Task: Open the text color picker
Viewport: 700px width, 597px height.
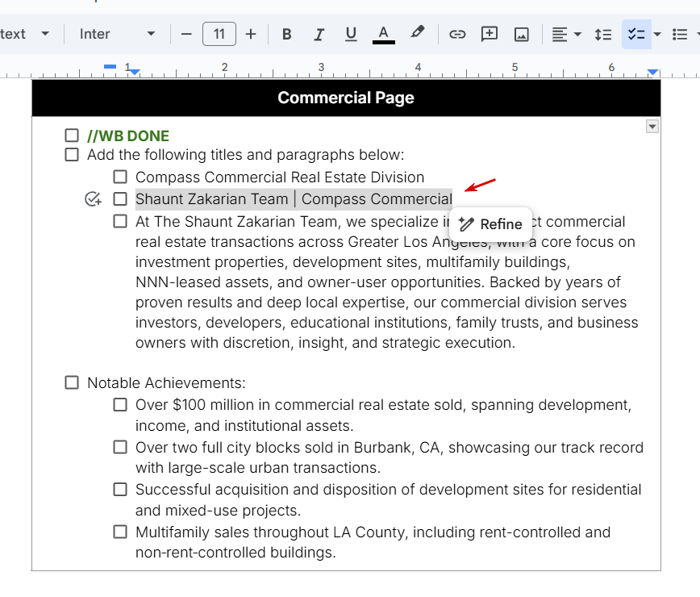Action: 384,35
